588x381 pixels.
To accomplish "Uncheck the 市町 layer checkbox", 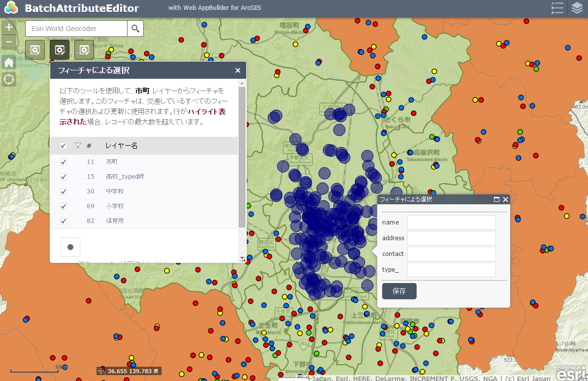I will point(64,162).
